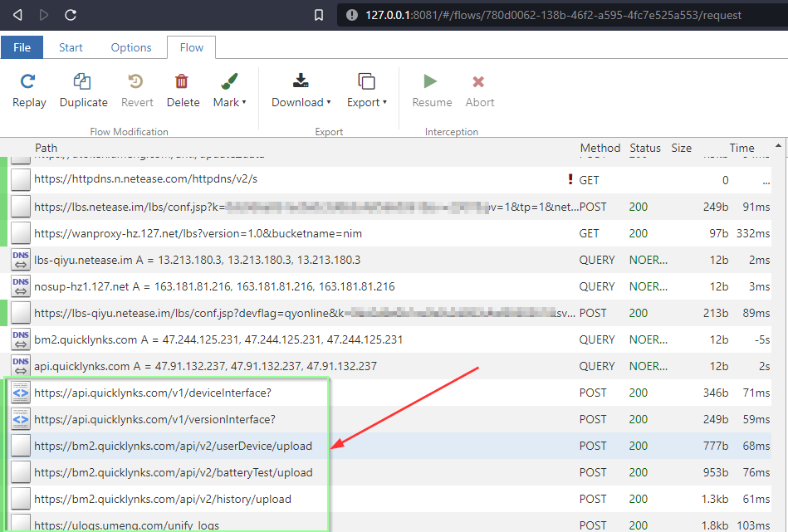Select the wanproxy-hz.127.net flow
This screenshot has width=788, height=532.
click(386, 233)
